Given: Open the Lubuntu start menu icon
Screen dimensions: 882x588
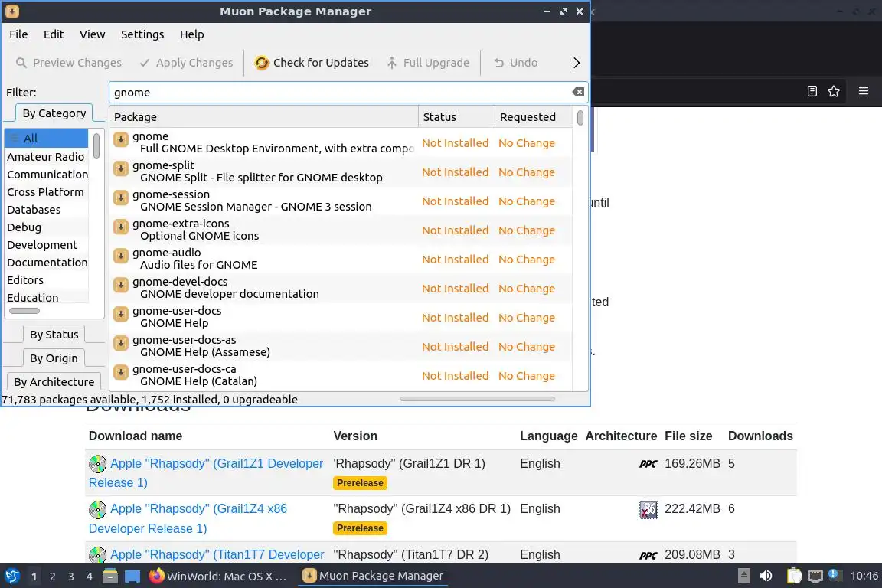Looking at the screenshot, I should click(11, 577).
